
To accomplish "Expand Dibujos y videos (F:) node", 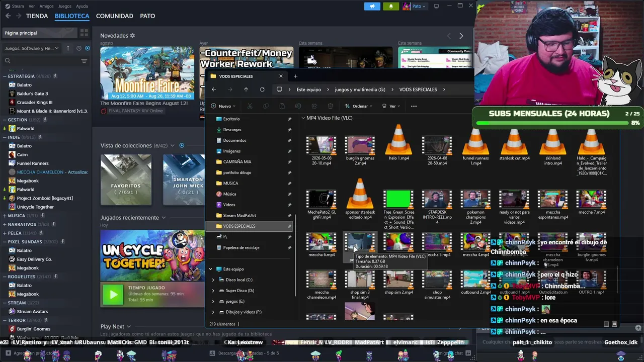I will click(213, 312).
